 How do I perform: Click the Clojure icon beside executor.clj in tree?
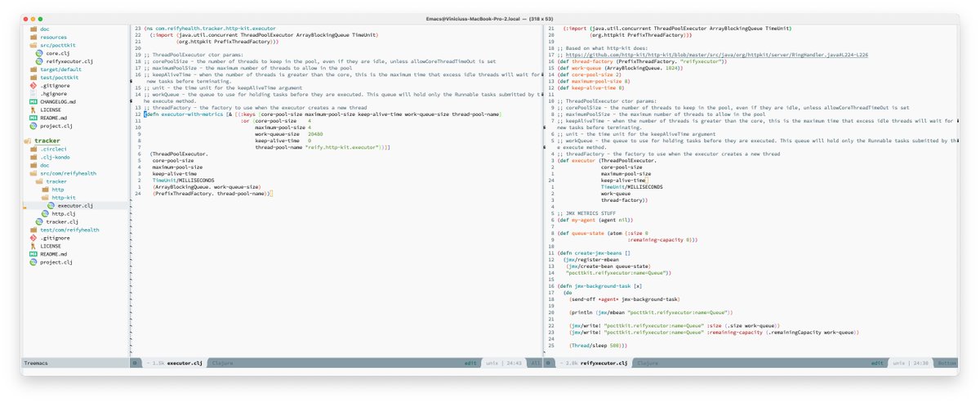[51, 206]
